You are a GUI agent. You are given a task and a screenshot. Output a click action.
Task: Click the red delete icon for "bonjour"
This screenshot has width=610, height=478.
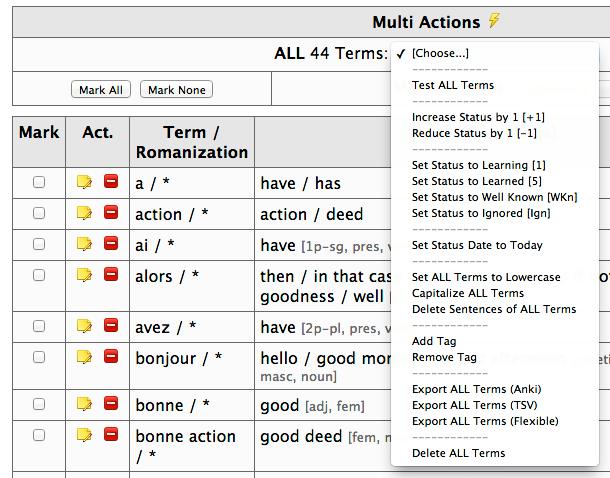tap(111, 357)
